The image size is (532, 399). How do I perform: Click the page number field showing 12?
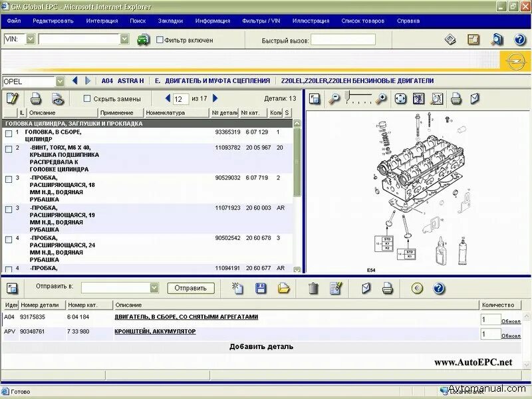click(180, 98)
